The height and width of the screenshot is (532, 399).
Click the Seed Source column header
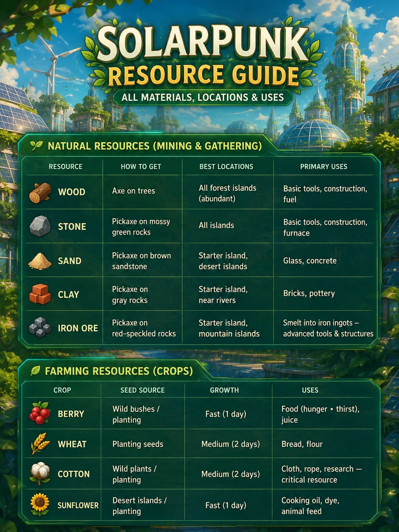tap(143, 390)
